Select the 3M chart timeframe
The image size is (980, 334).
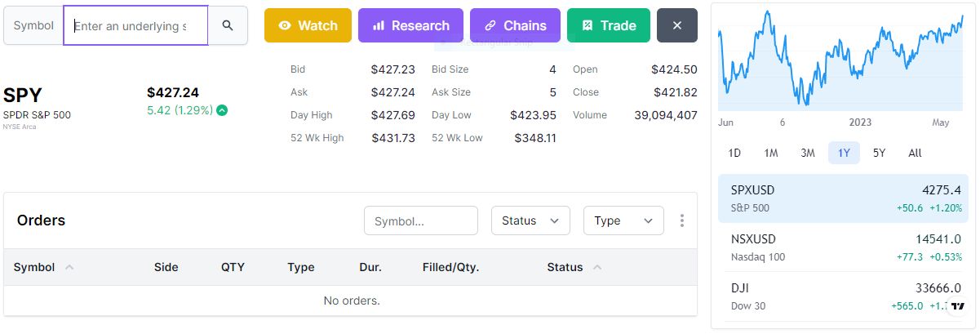click(x=807, y=153)
